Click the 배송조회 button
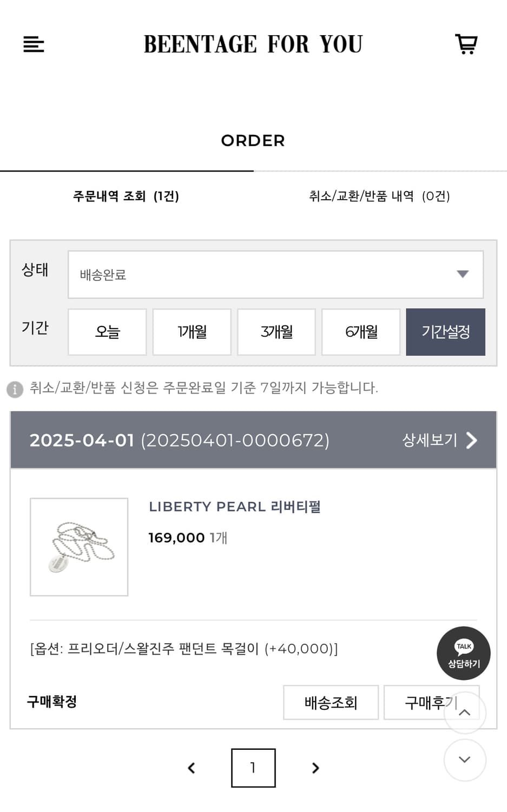Viewport: 507px width, 812px height. [331, 702]
